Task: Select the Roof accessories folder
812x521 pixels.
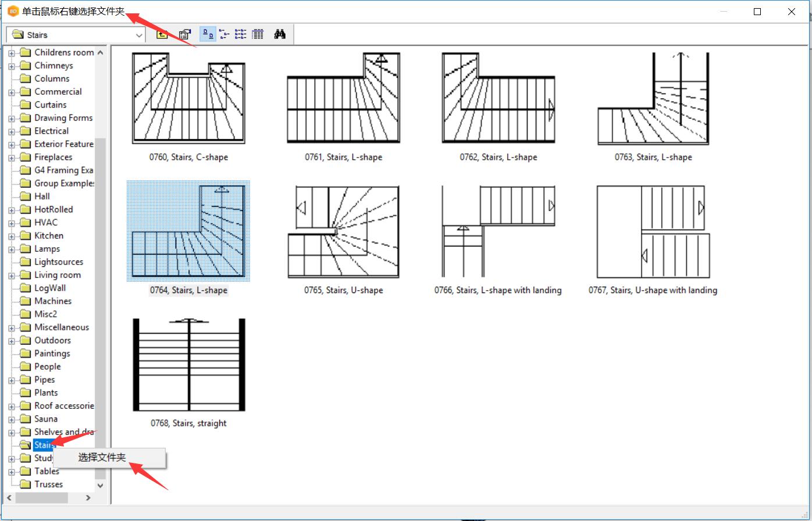Action: [x=64, y=405]
